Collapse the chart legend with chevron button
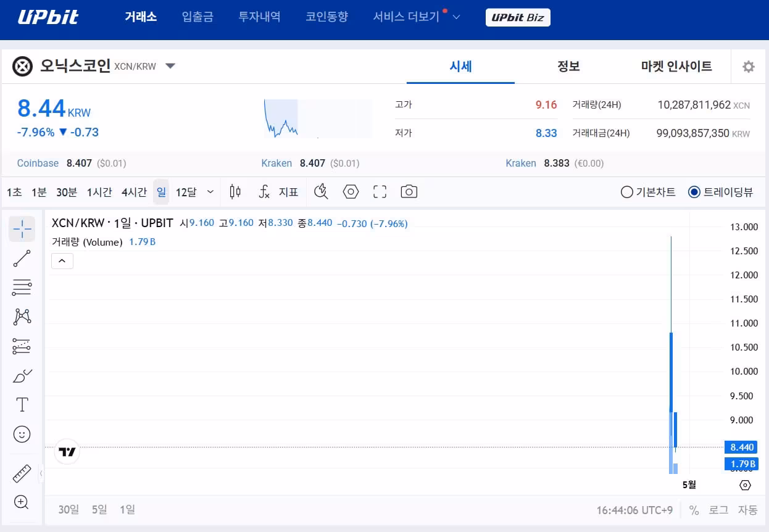 point(62,261)
